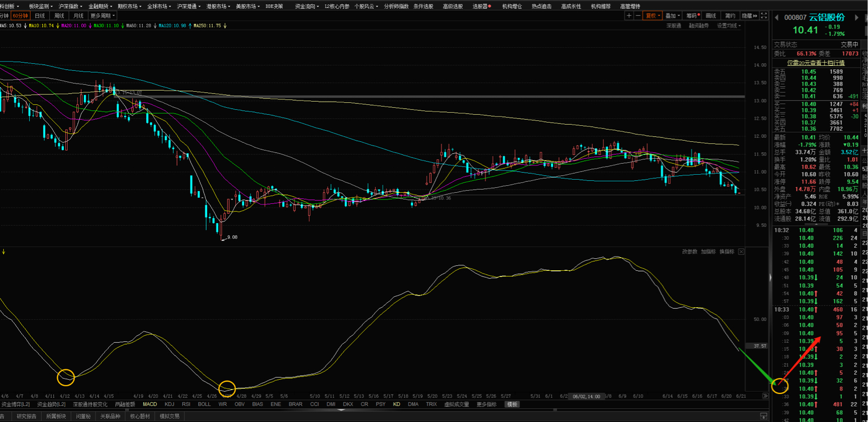Open the 全球市场 menu

159,6
